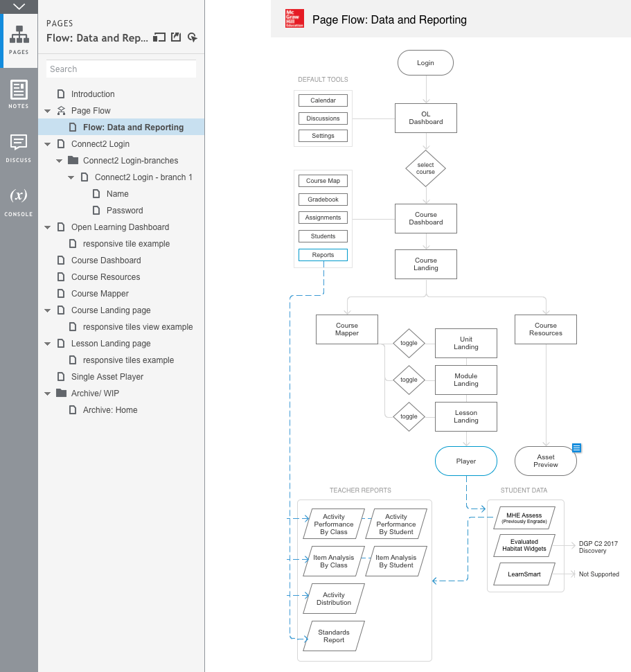Open the Discuss panel icon
This screenshot has height=672, width=631.
19,148
